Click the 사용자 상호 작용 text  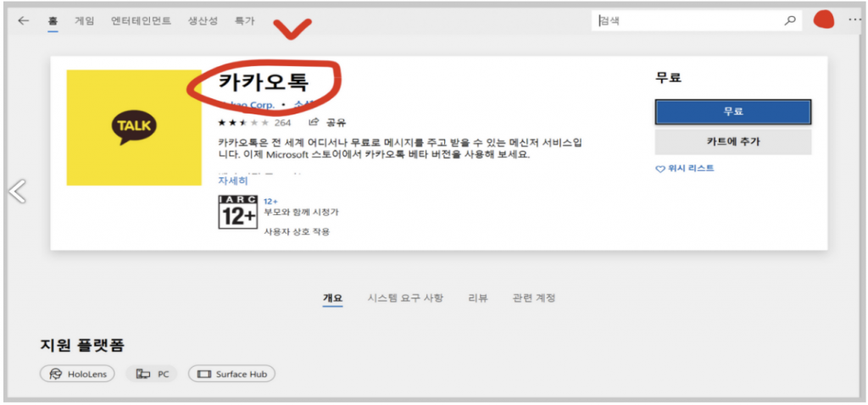click(298, 232)
